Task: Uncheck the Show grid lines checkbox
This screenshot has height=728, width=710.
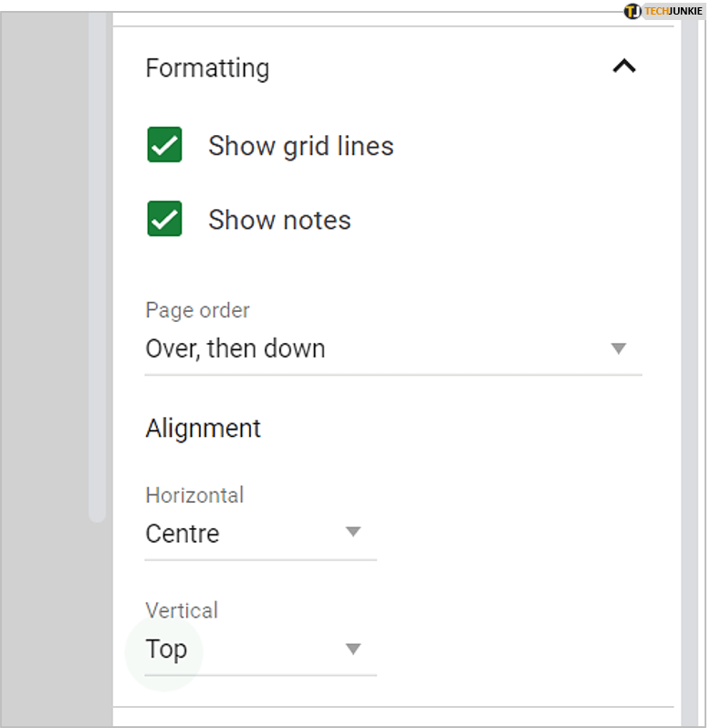Action: point(165,146)
